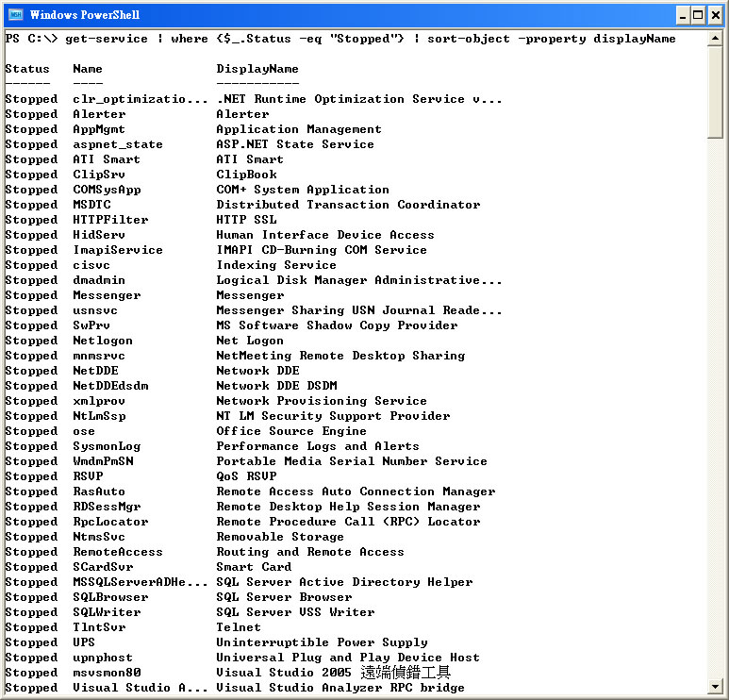The width and height of the screenshot is (729, 700).
Task: Close the Windows PowerShell window
Action: coord(715,15)
